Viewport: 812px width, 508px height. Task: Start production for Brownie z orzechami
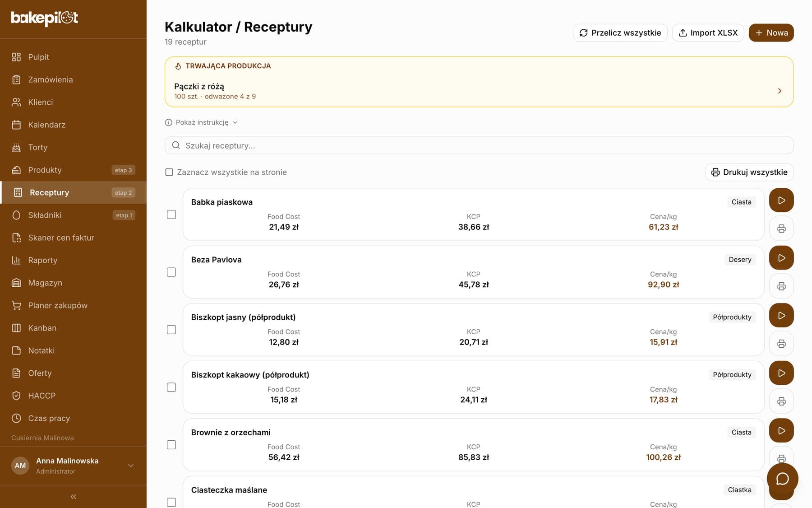[x=781, y=431]
